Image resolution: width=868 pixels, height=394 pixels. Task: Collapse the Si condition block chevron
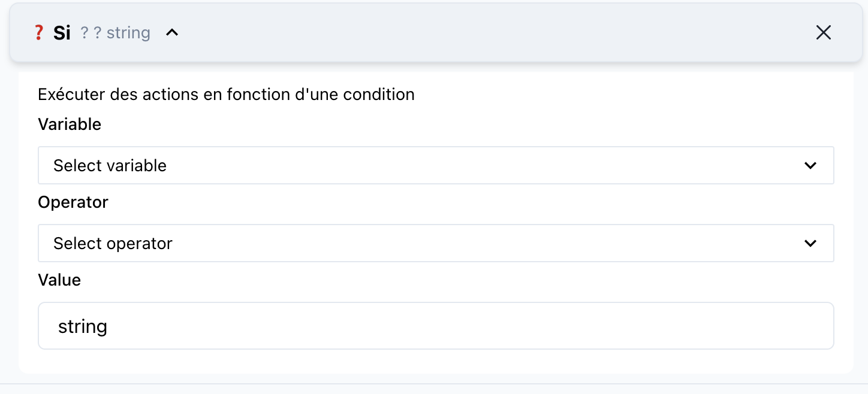172,32
